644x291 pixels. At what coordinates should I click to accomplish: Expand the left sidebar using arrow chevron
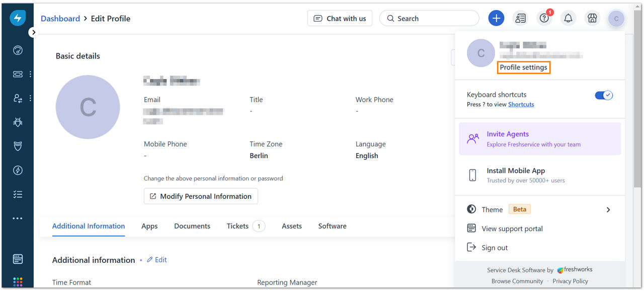click(x=33, y=32)
